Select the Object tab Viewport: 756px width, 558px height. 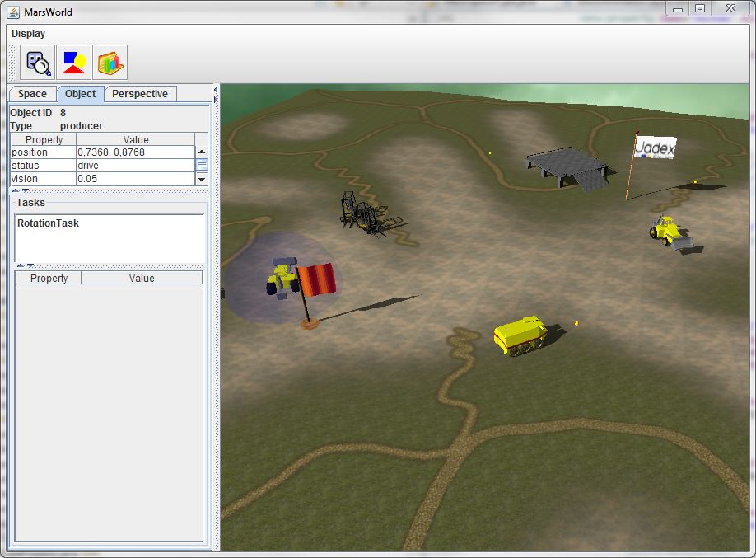point(81,94)
